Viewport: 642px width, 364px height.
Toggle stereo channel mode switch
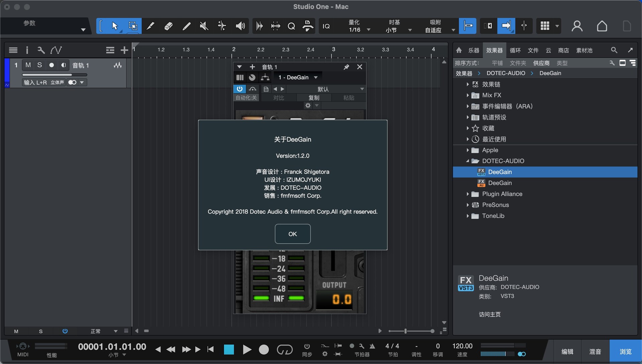[x=72, y=82]
